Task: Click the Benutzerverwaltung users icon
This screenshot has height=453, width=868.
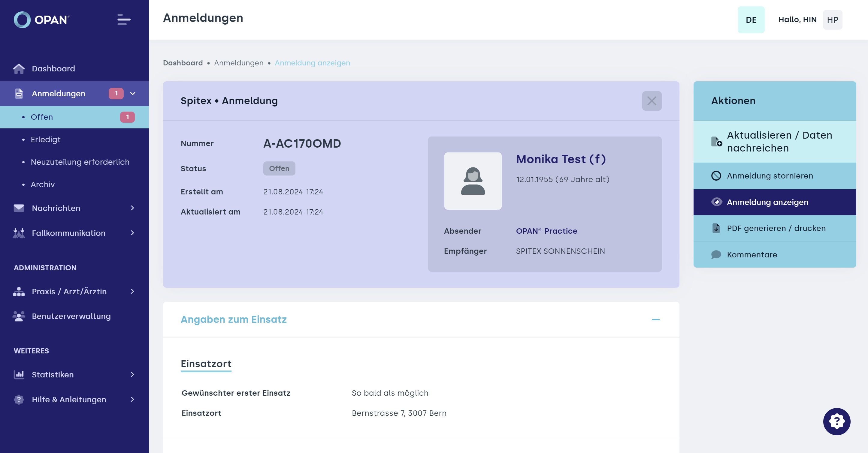Action: click(19, 316)
